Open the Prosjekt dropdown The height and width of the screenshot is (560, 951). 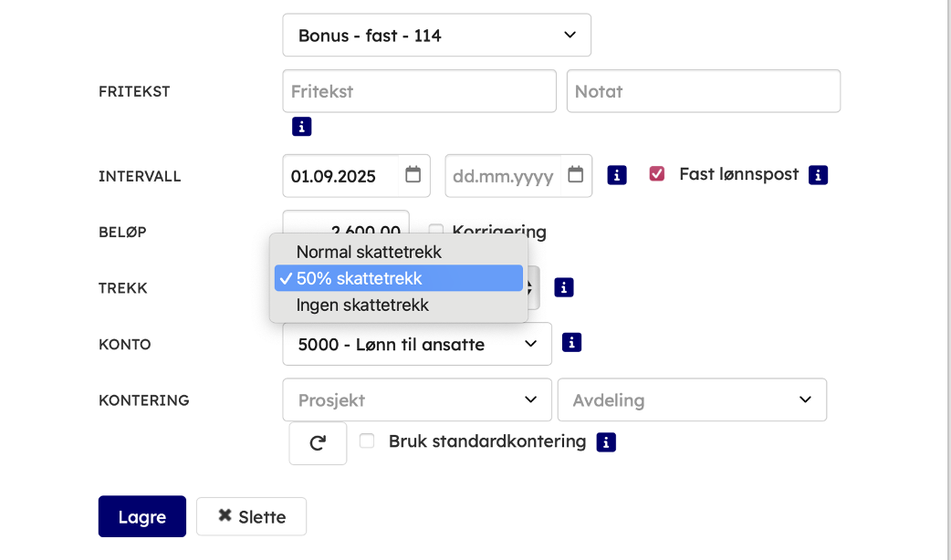coord(417,400)
